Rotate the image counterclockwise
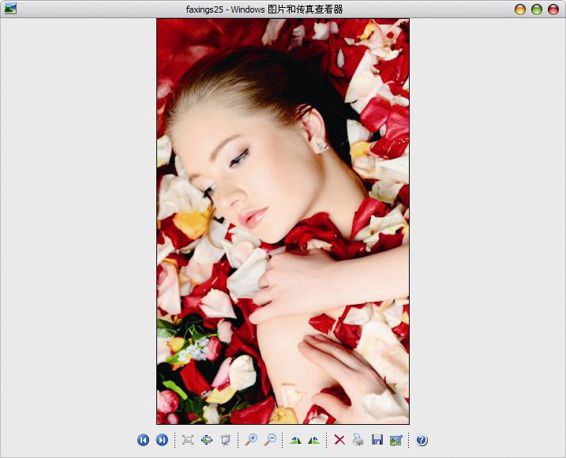The image size is (566, 458). pos(314,440)
